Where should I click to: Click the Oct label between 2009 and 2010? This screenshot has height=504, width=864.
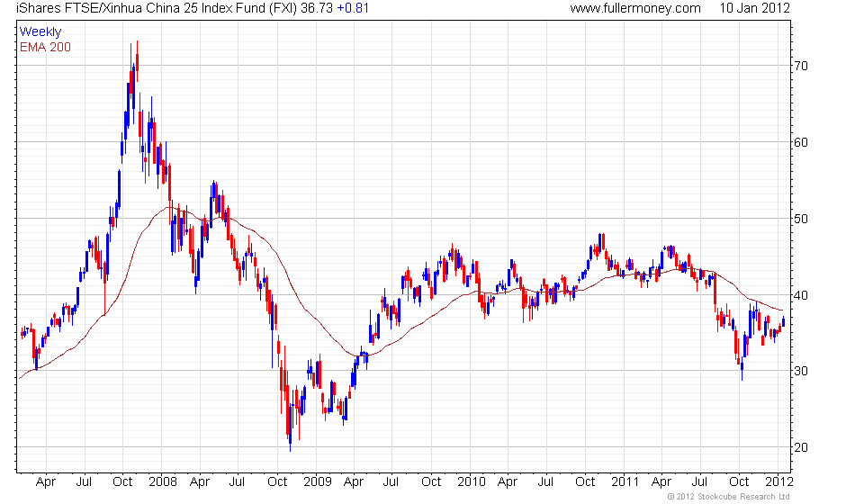[431, 482]
